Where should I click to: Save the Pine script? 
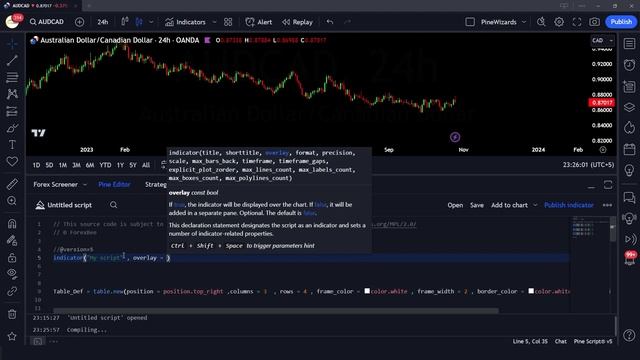point(477,205)
